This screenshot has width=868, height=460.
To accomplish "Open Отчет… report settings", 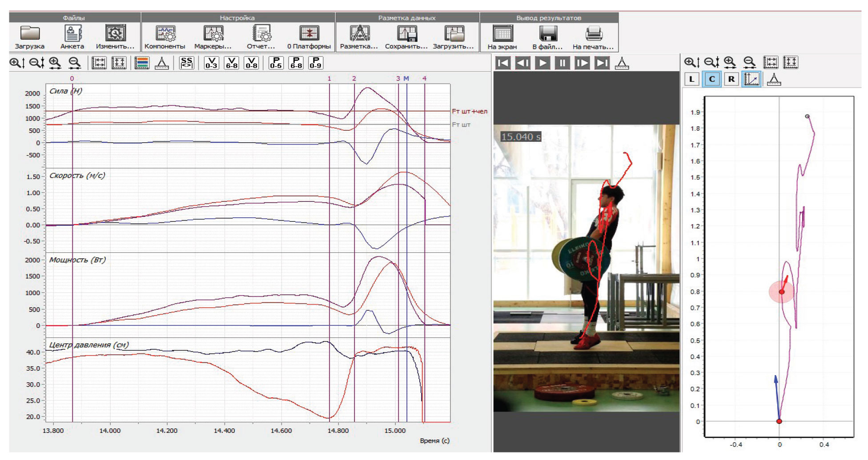I will (261, 34).
